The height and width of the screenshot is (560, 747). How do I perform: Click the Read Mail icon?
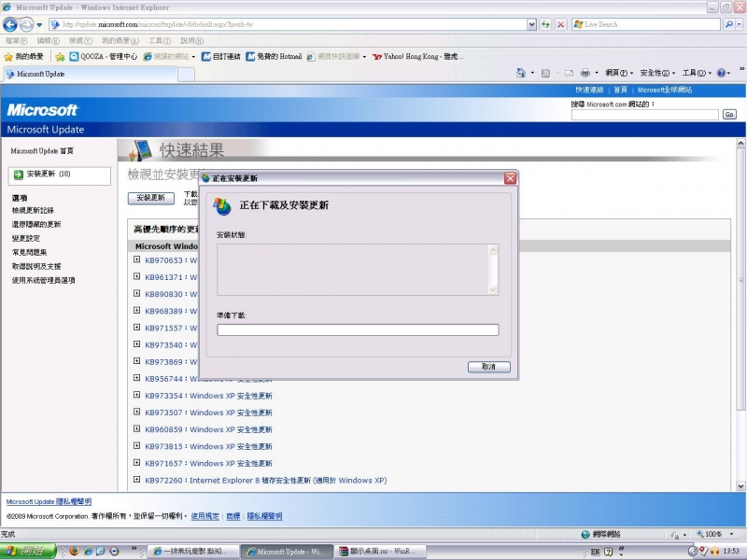click(569, 73)
